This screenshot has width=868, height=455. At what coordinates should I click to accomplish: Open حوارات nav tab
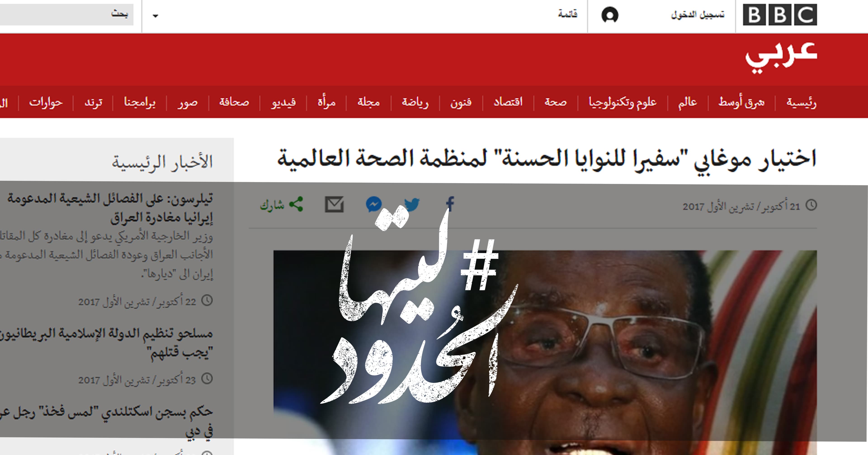[46, 102]
